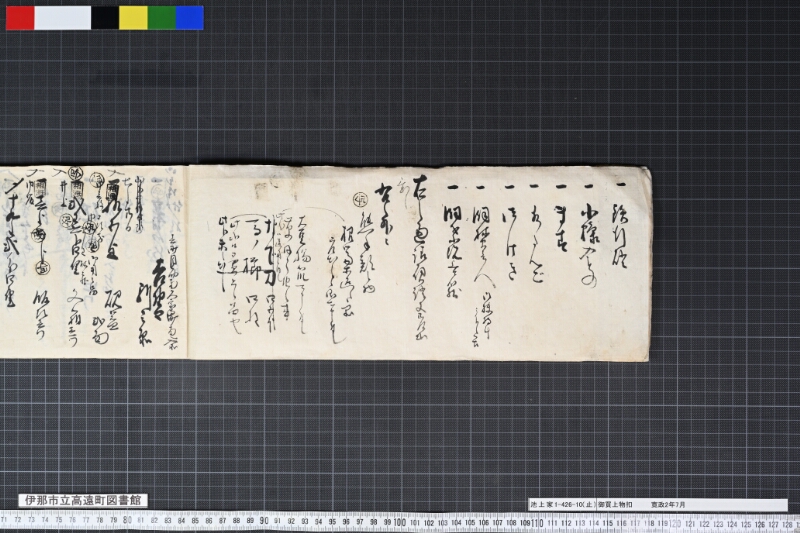The width and height of the screenshot is (800, 533).
Task: Click the 110 mark on the ruler
Action: pos(537,523)
